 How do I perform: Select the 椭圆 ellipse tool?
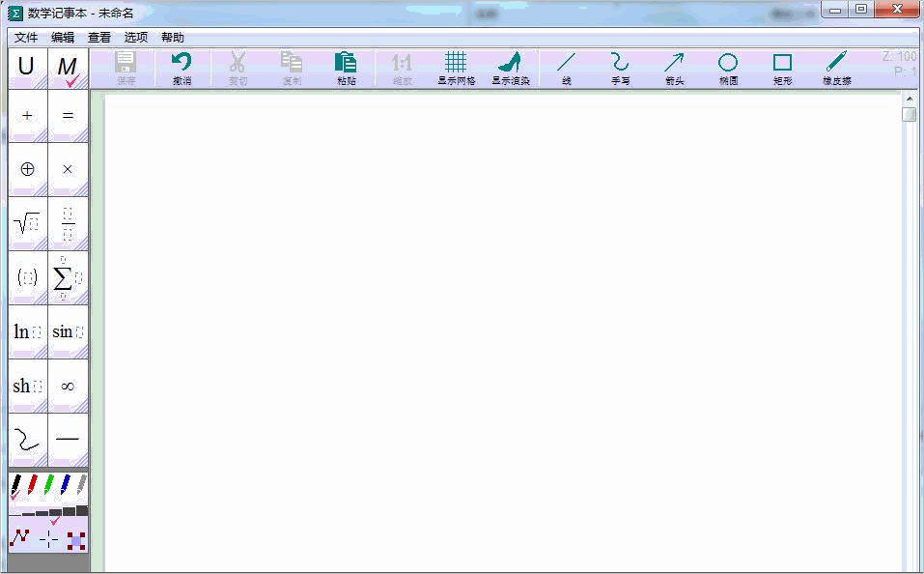coord(728,68)
